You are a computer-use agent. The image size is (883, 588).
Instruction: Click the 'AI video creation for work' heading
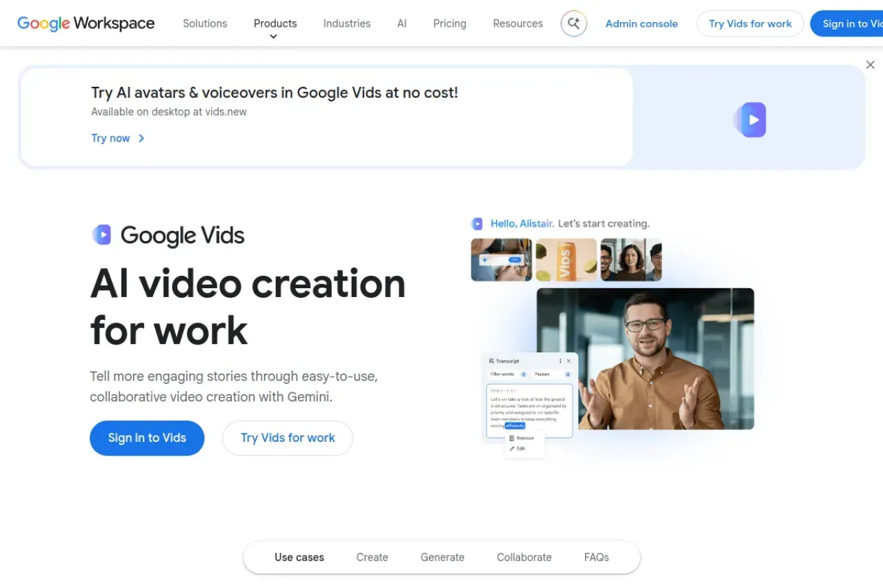pos(248,306)
